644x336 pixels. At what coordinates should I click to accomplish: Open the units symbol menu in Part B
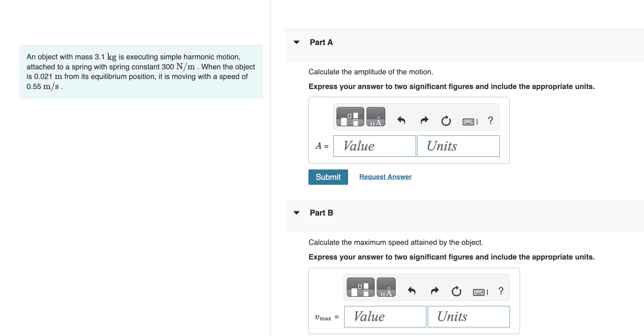point(386,287)
